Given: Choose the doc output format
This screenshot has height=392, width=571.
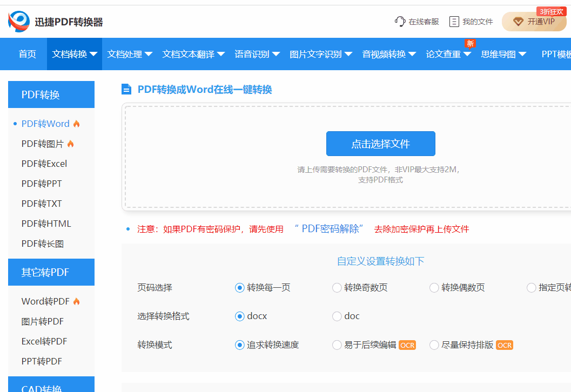Looking at the screenshot, I should point(337,316).
